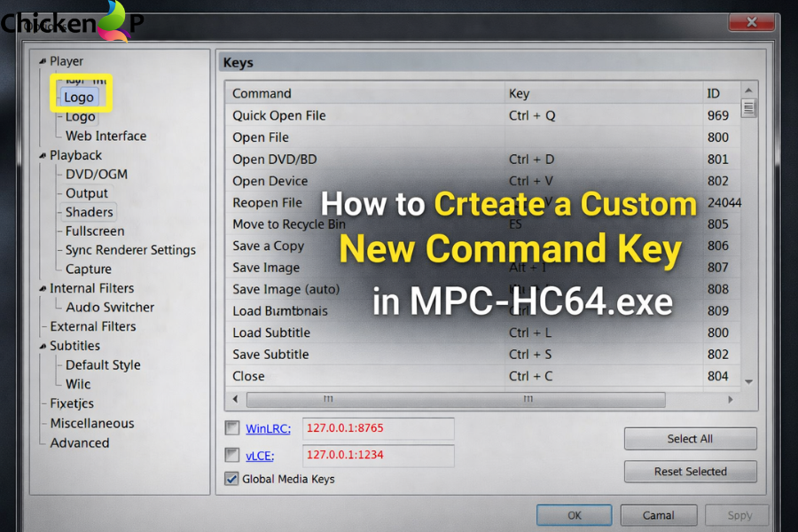Apply the settings changes

[737, 515]
